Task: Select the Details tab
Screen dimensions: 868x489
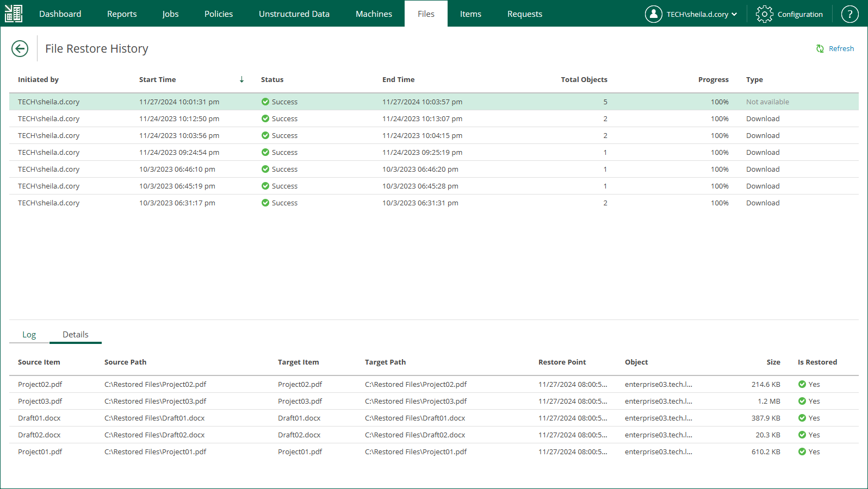Action: point(76,335)
